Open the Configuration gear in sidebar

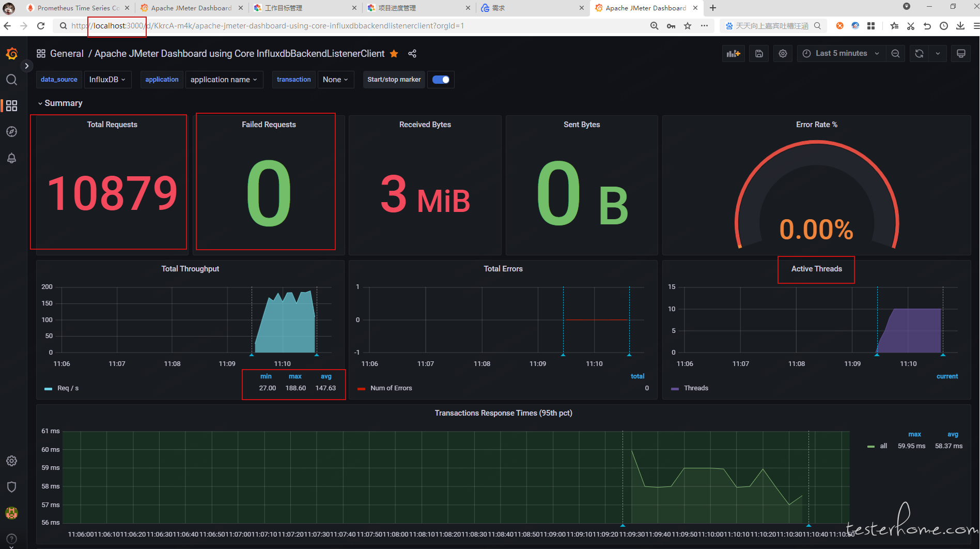[11, 461]
